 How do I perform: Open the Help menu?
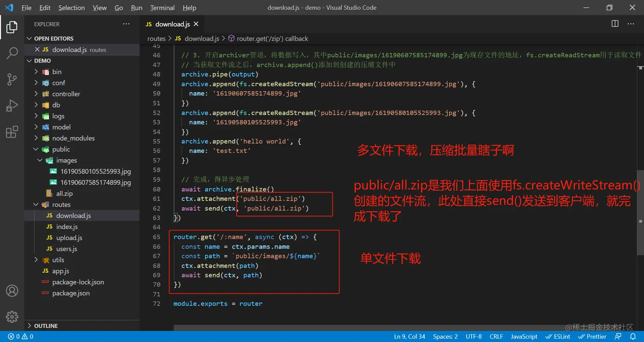(189, 8)
